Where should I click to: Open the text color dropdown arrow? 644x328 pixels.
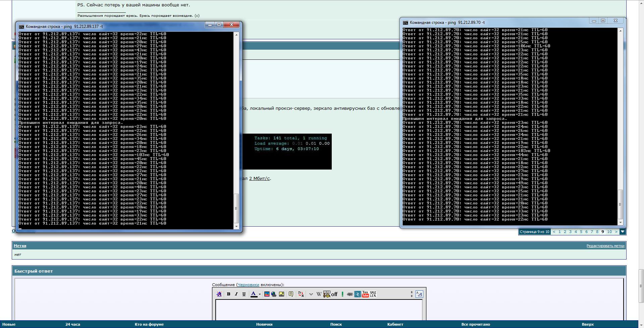click(260, 294)
